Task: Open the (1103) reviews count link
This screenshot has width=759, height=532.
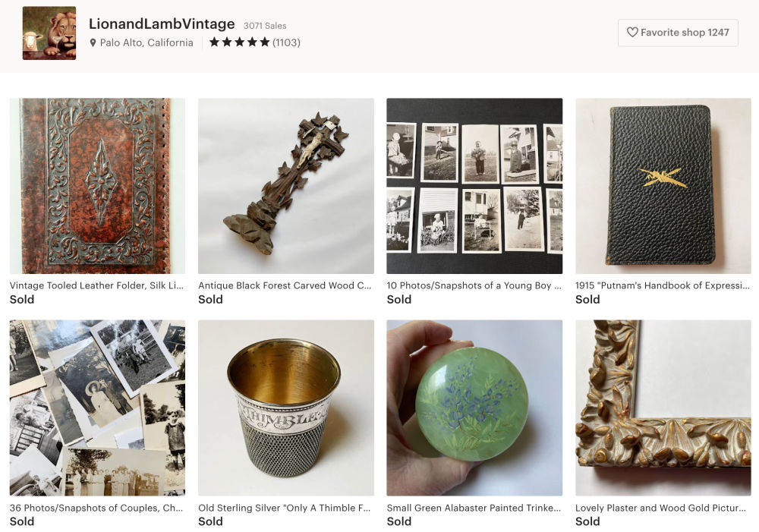Action: (x=286, y=42)
